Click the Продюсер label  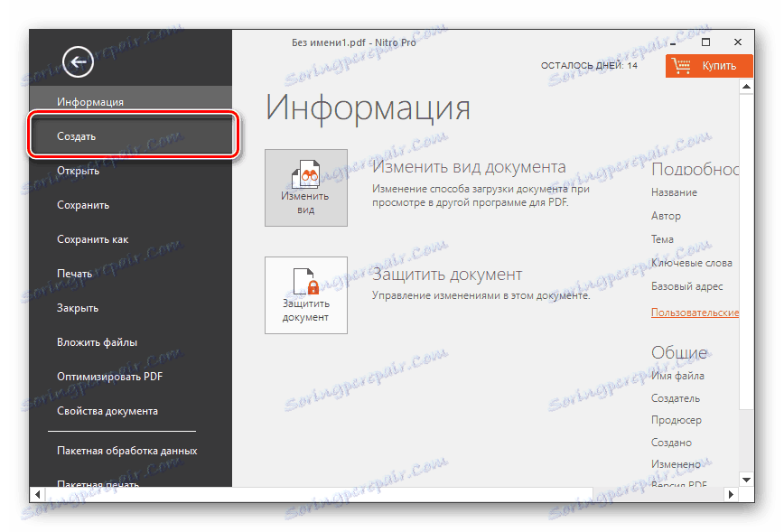tap(676, 421)
